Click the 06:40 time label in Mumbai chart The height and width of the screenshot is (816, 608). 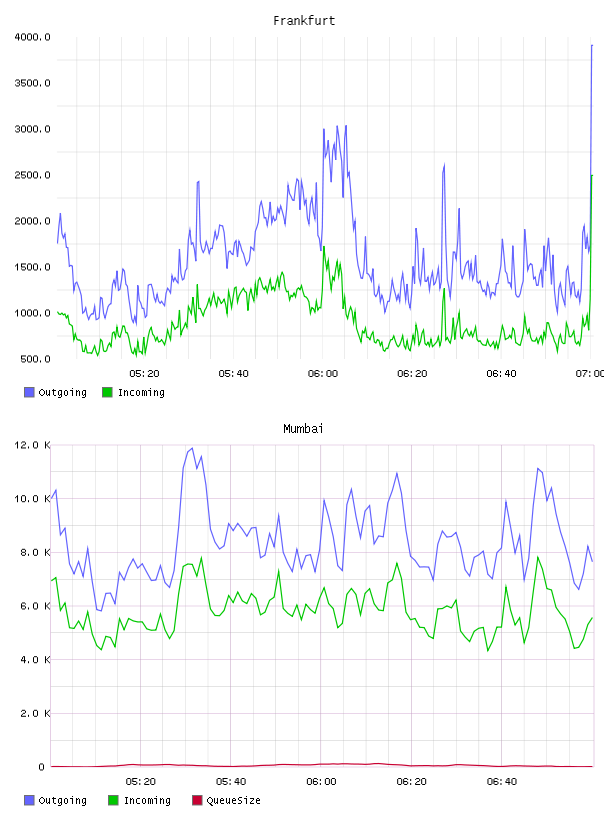point(502,782)
